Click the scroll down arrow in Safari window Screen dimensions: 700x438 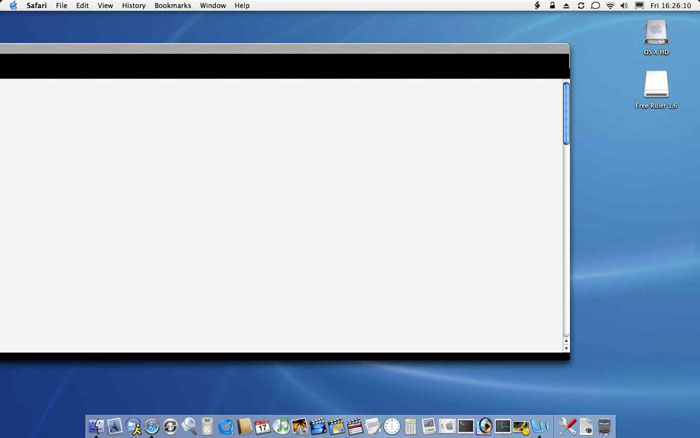(566, 348)
